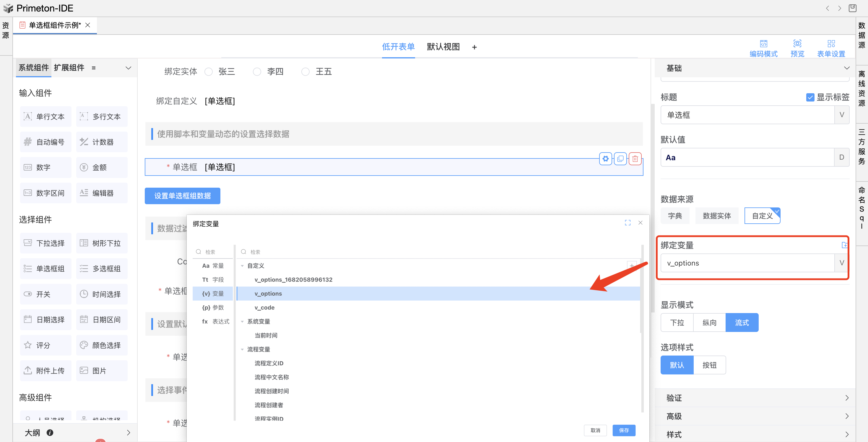Click the 设置单选框组数据 button
Viewport: 868px width, 442px height.
coord(182,196)
